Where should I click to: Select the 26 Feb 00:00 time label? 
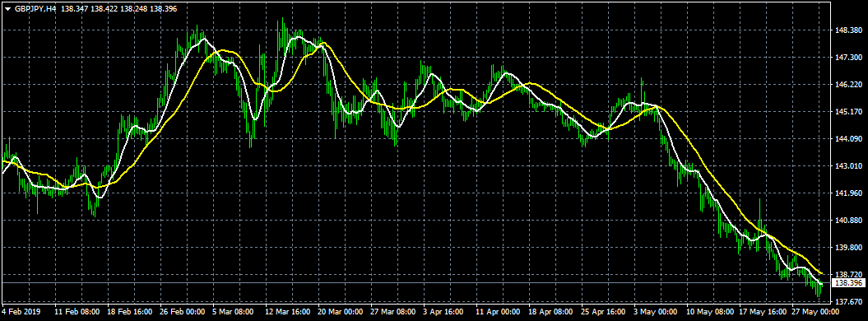click(x=182, y=312)
